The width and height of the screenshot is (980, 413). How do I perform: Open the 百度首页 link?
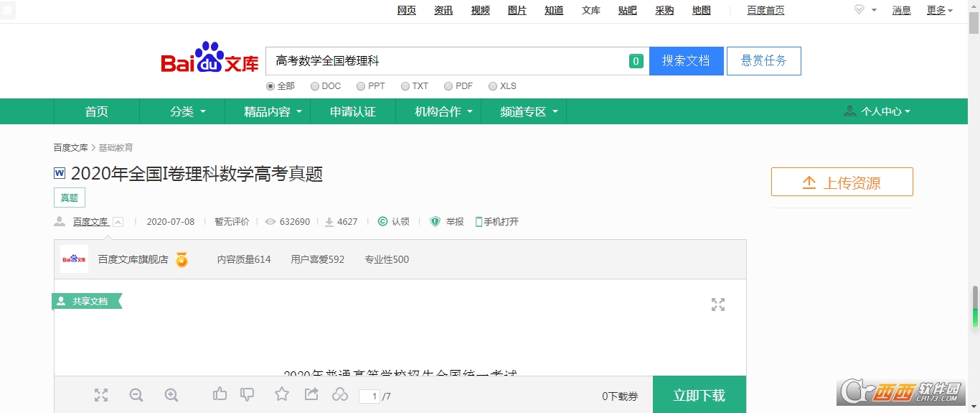pos(765,10)
